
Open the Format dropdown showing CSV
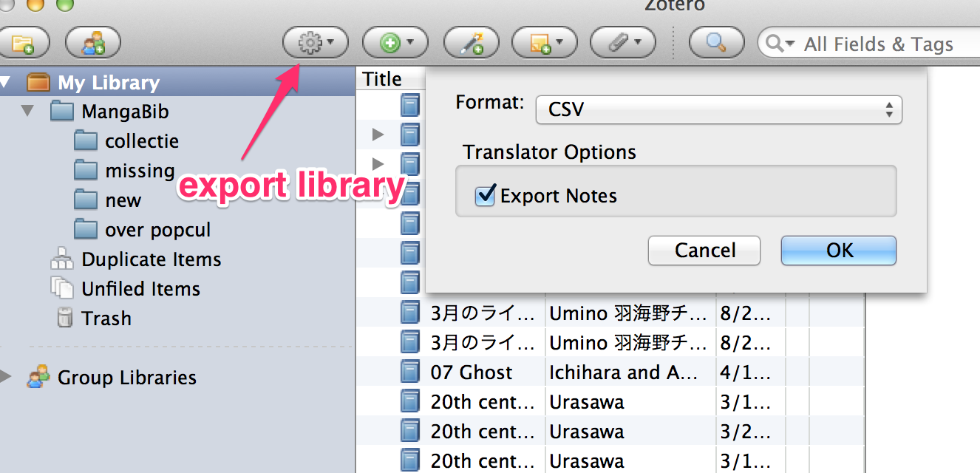click(x=718, y=110)
